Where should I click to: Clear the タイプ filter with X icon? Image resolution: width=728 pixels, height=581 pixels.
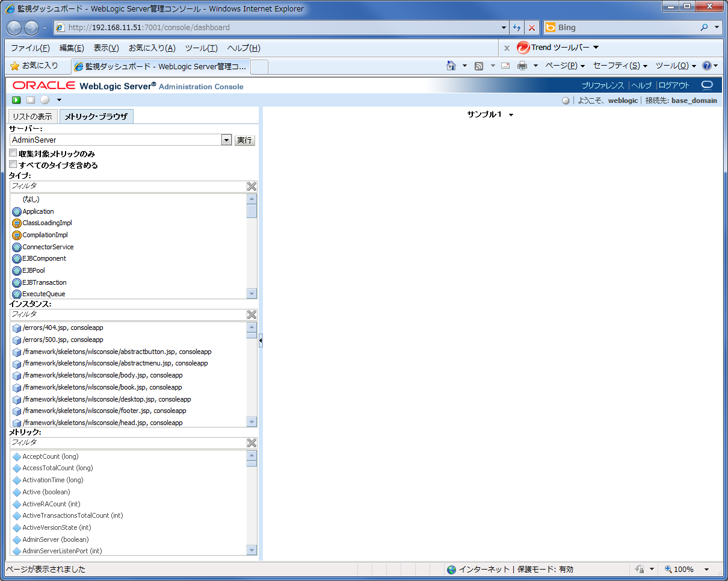251,187
